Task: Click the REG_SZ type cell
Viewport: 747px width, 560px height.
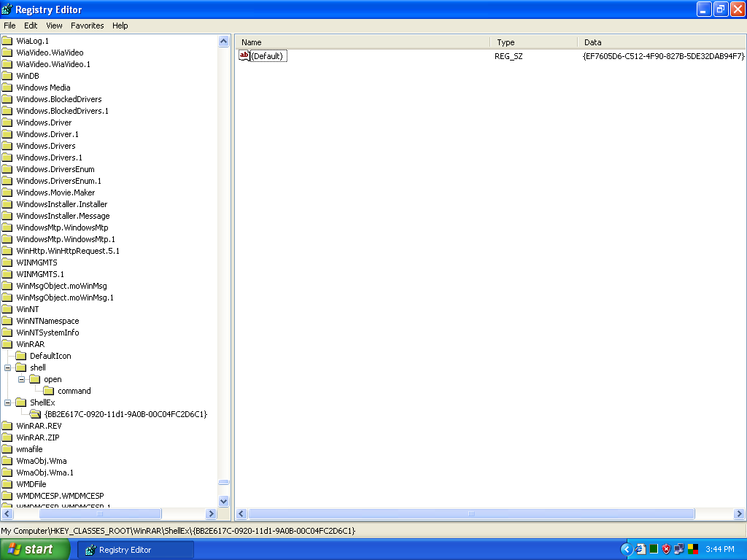Action: point(508,56)
